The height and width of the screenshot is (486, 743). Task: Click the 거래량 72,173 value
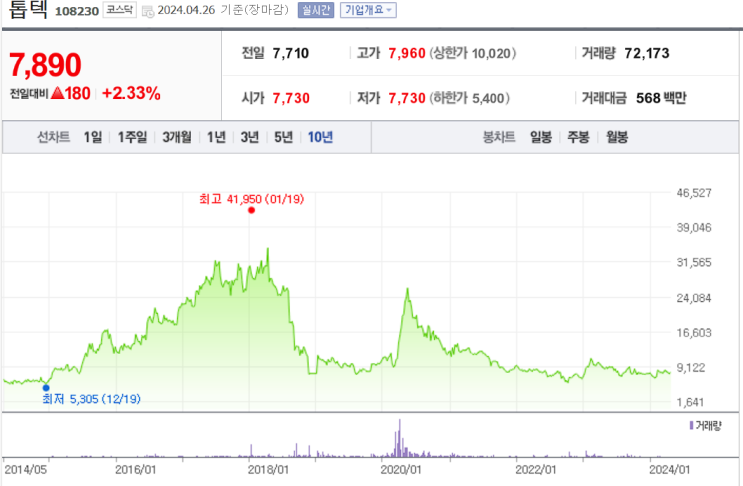coord(647,53)
